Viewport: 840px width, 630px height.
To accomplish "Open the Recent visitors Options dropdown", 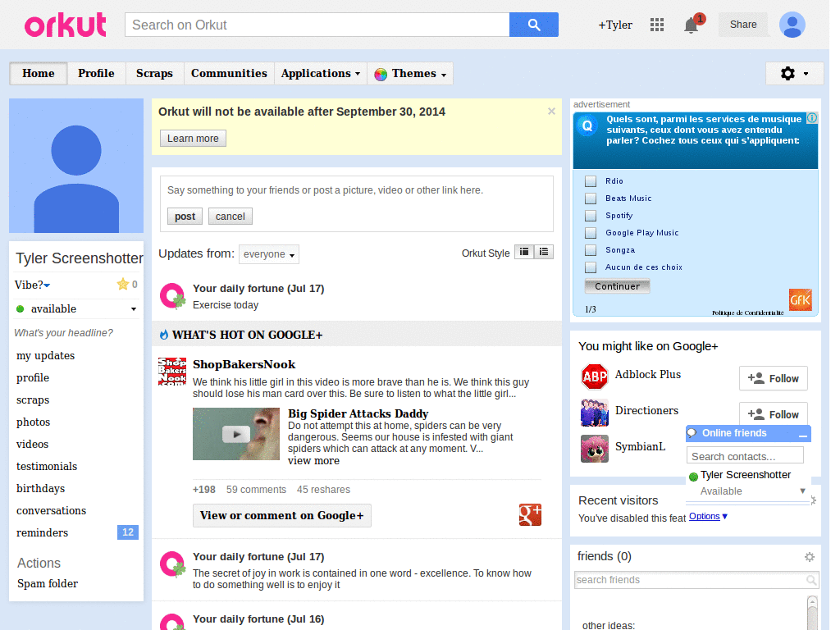I will (x=708, y=517).
